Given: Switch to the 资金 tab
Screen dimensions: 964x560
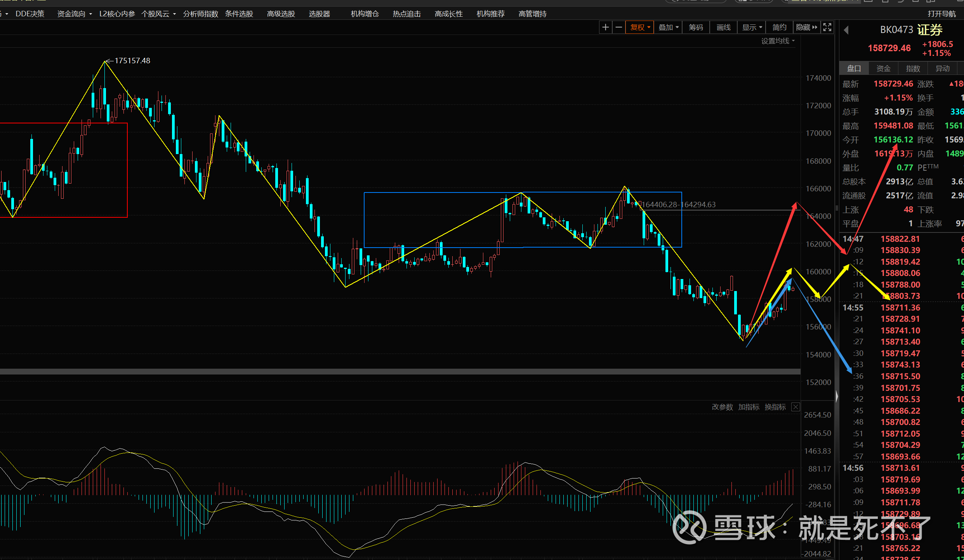Looking at the screenshot, I should pos(883,69).
